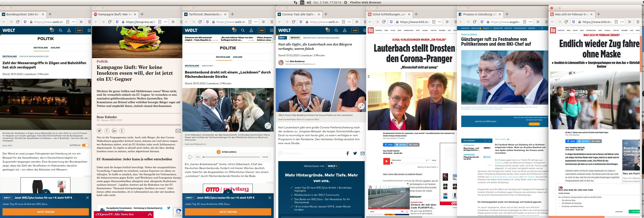Image resolution: width=644 pixels, height=218 pixels.
Task: Share exxpress article on Twitter icon
Action: coord(99,131)
